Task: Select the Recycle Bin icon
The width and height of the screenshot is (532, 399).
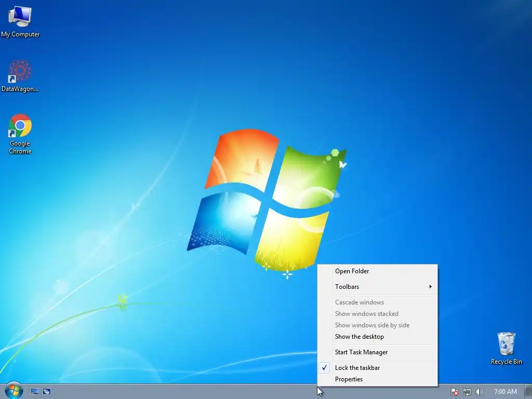Action: (x=506, y=349)
